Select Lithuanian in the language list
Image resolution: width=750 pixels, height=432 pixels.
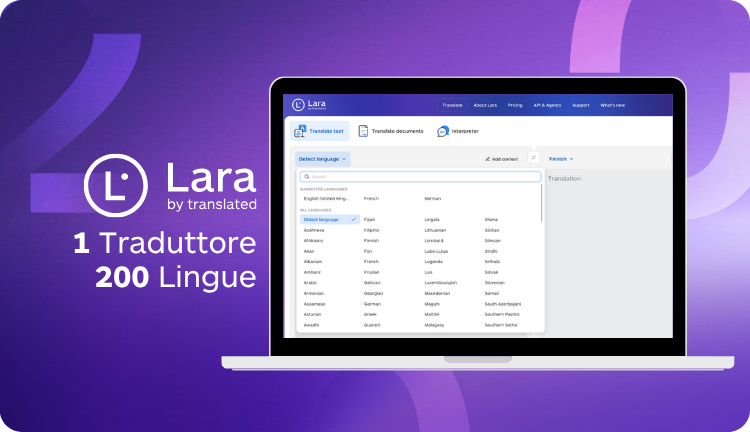pyautogui.click(x=435, y=230)
